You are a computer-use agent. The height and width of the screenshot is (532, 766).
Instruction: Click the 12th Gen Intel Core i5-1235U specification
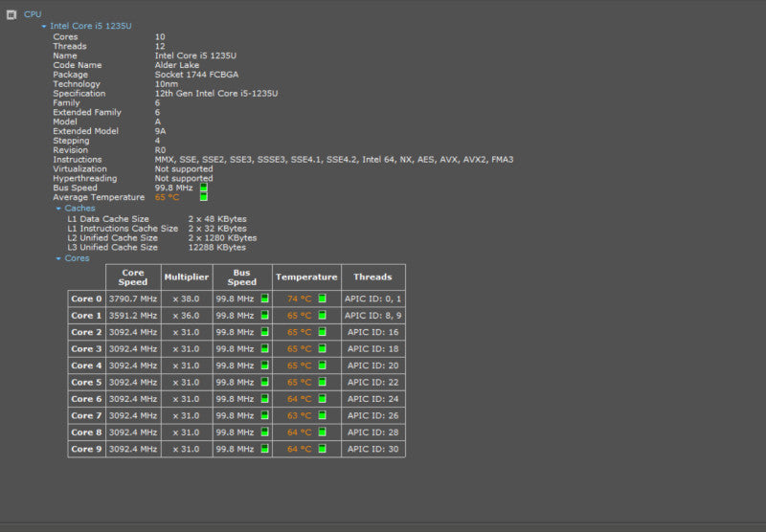tap(216, 93)
